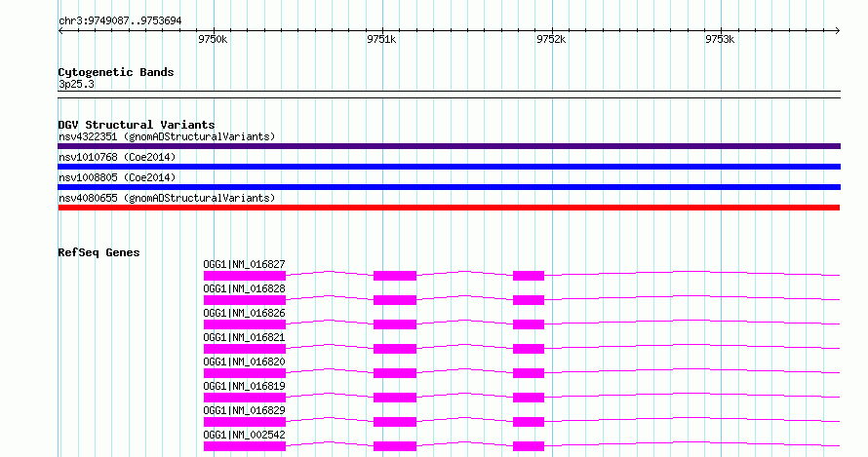This screenshot has width=868, height=457.
Task: Click the 9753k ruler tick label
Action: coord(720,40)
